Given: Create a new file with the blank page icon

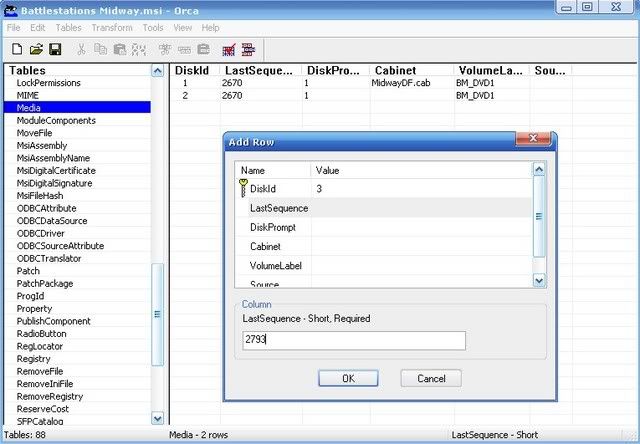Looking at the screenshot, I should 17,49.
